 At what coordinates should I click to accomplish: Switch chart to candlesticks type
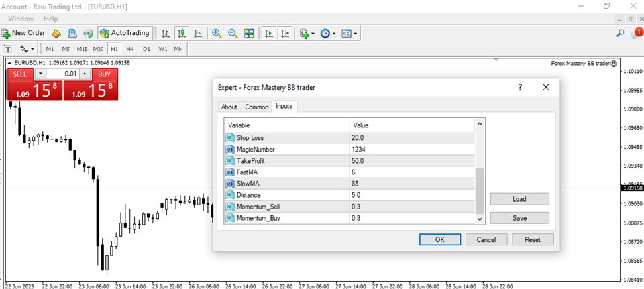pyautogui.click(x=181, y=34)
